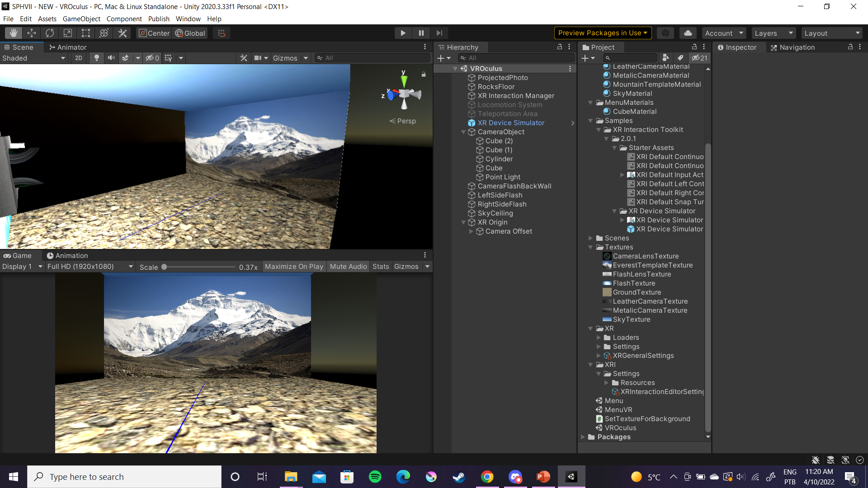Click the Stats button in Game view
The height and width of the screenshot is (488, 868).
click(x=381, y=267)
